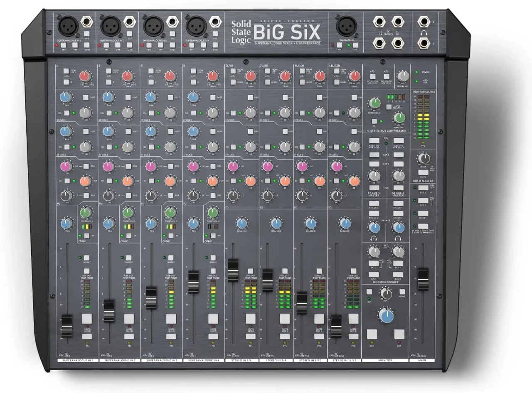
Task: Click channel 1 dark LF EQ knob
Action: pos(66,196)
